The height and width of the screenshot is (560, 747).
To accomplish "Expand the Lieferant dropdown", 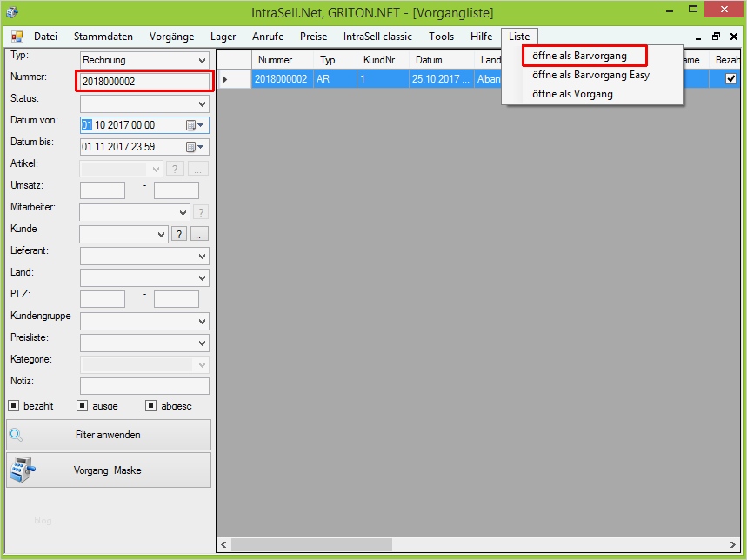I will [x=202, y=257].
